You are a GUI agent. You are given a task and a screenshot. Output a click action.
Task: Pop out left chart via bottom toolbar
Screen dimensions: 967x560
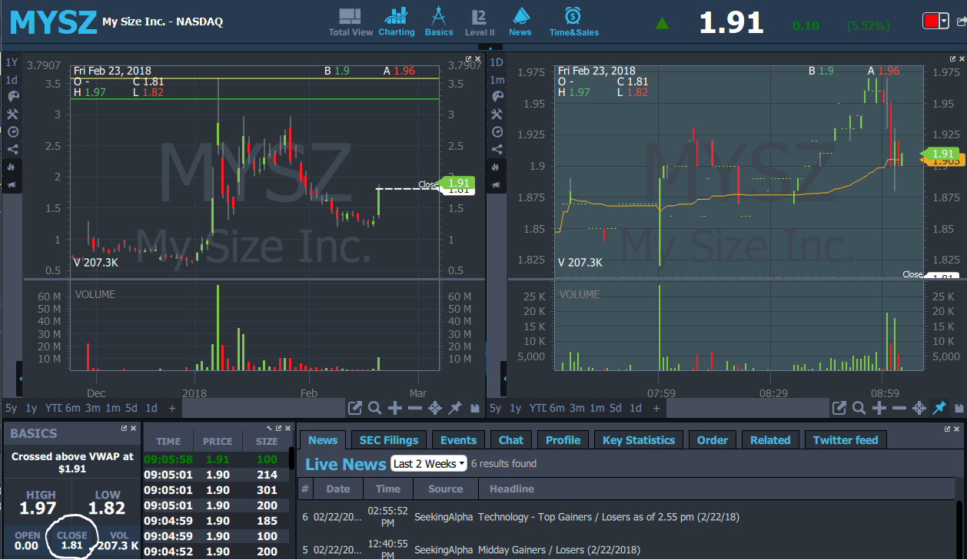coord(354,408)
